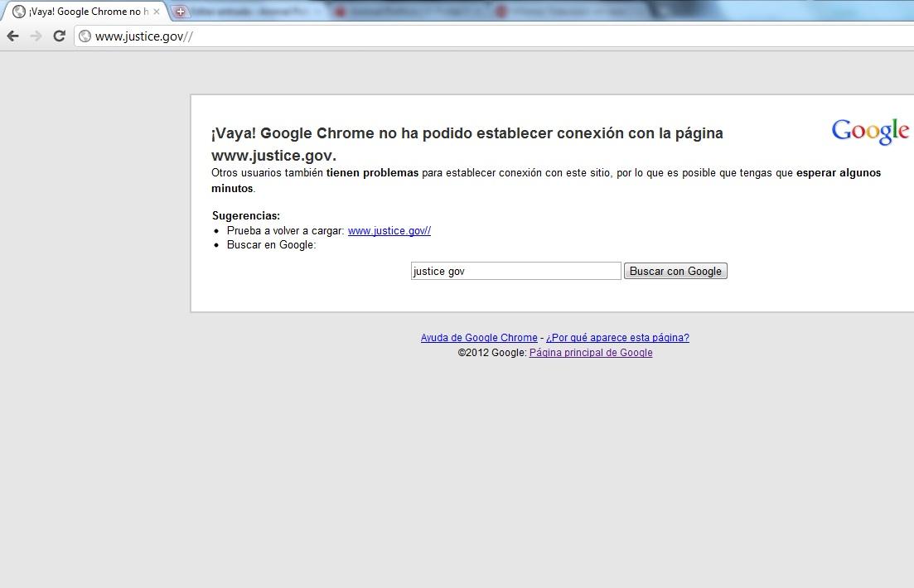914x588 pixels.
Task: Click the globe site-info icon in address bar
Action: (x=85, y=36)
